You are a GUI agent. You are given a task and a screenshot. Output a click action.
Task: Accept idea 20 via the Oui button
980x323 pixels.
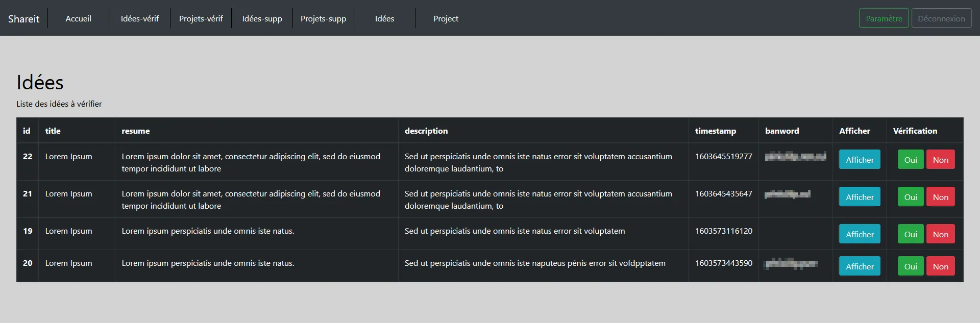911,266
